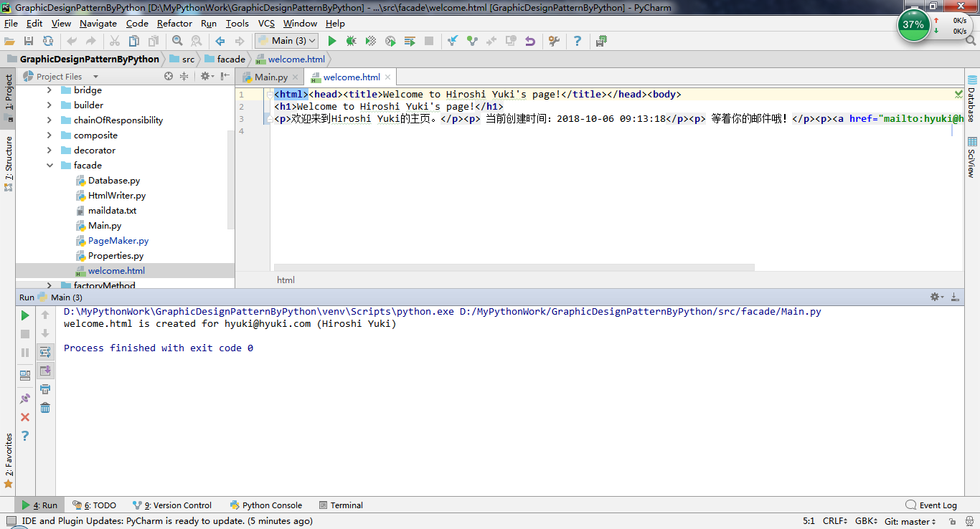Click the Cut scissors icon
This screenshot has width=980, height=529.
(114, 41)
